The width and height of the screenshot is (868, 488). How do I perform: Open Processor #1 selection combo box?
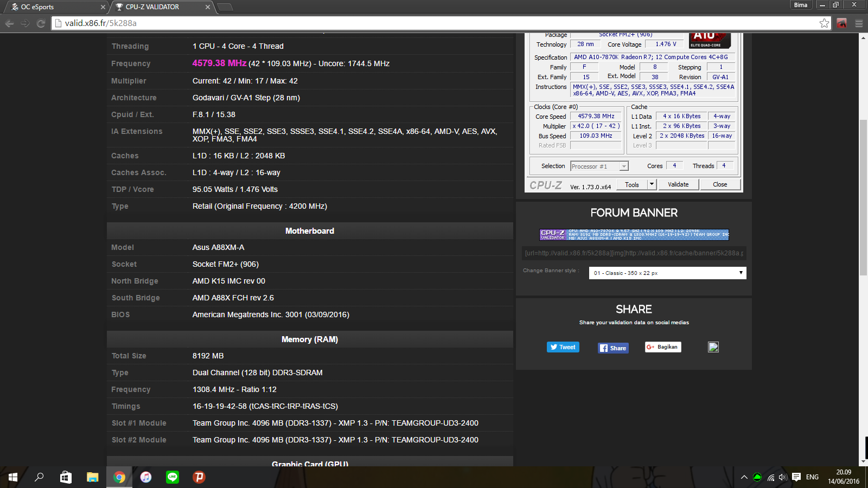pyautogui.click(x=599, y=166)
